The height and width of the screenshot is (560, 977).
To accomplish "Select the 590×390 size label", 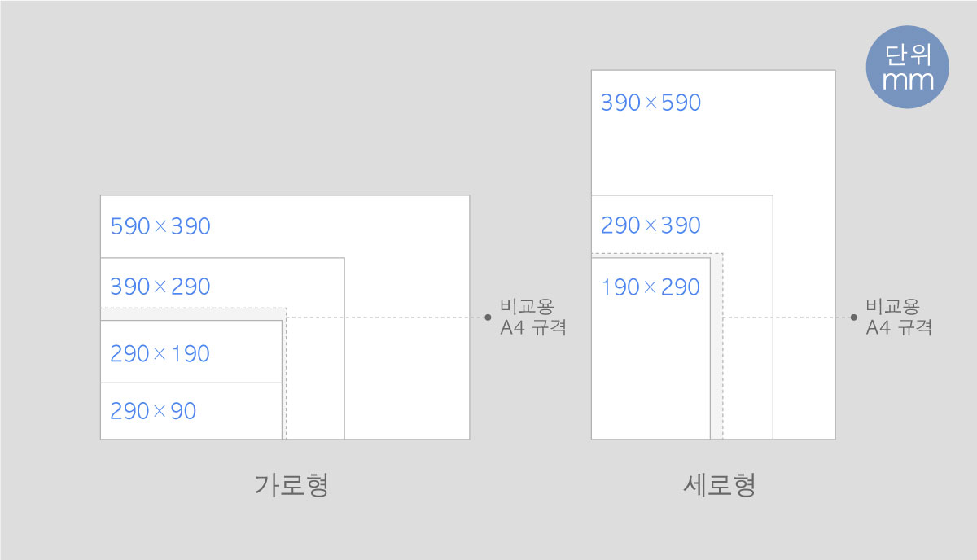I will (x=160, y=225).
